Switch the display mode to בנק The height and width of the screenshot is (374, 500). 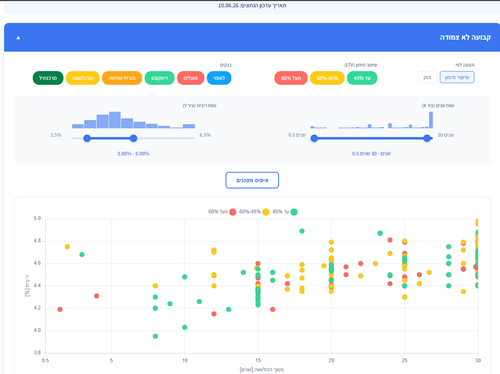427,77
